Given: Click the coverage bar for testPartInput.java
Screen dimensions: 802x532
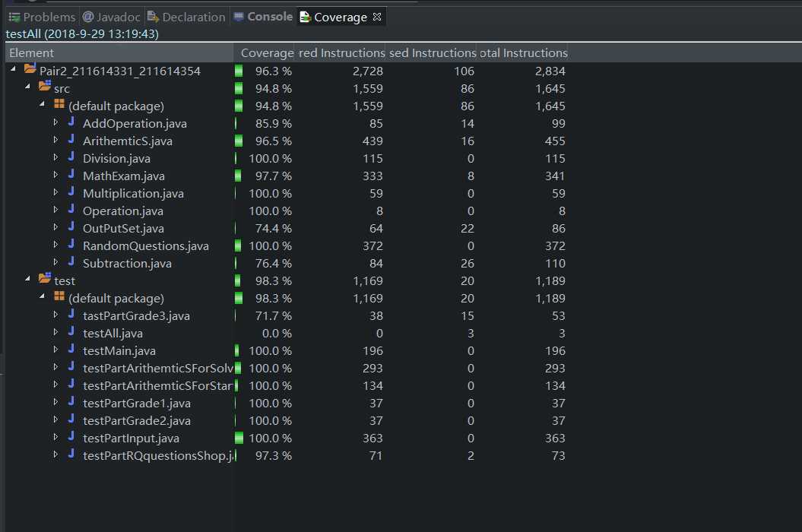Looking at the screenshot, I should click(239, 438).
